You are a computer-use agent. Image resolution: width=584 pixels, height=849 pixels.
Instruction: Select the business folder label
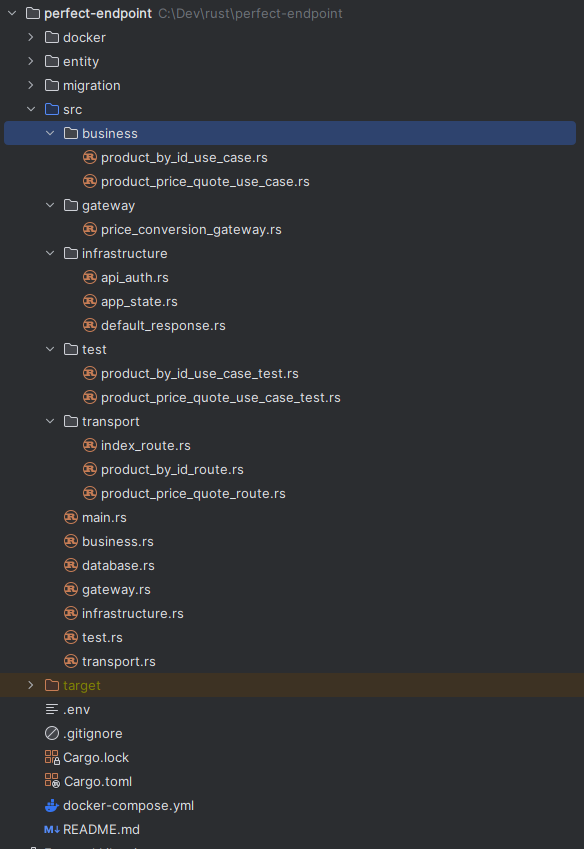(110, 133)
